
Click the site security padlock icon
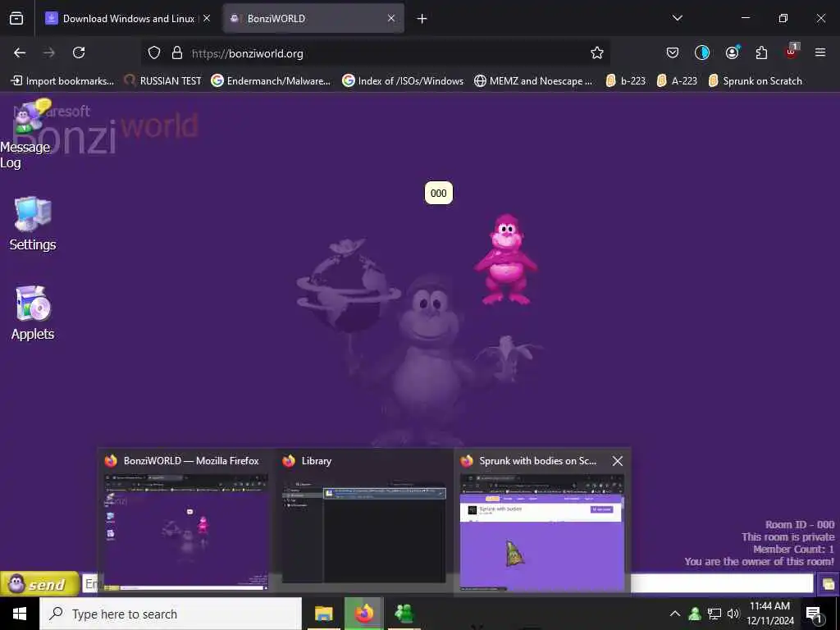177,53
